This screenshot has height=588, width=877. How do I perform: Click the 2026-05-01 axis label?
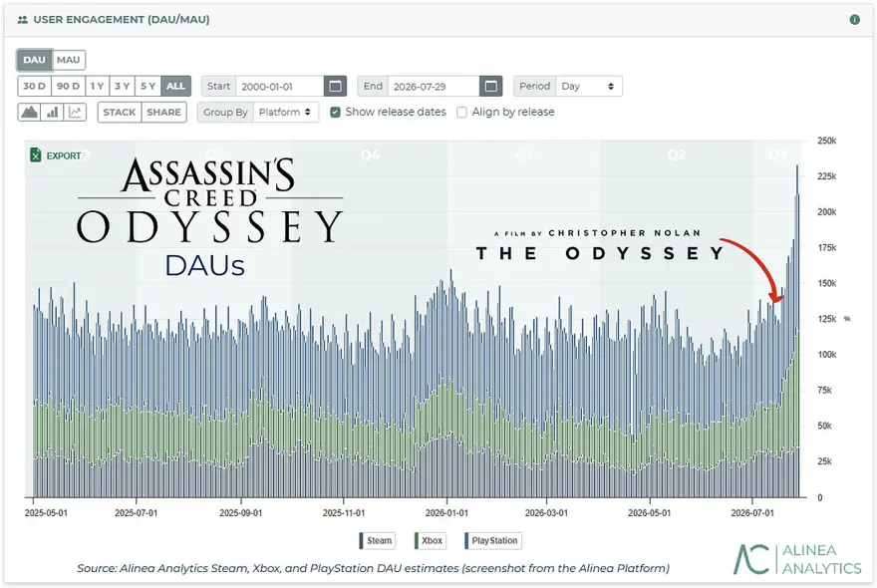pos(650,512)
